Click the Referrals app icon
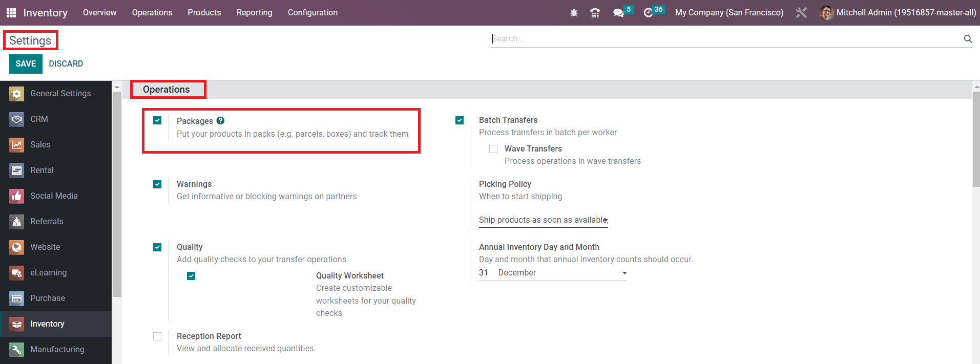 16,222
